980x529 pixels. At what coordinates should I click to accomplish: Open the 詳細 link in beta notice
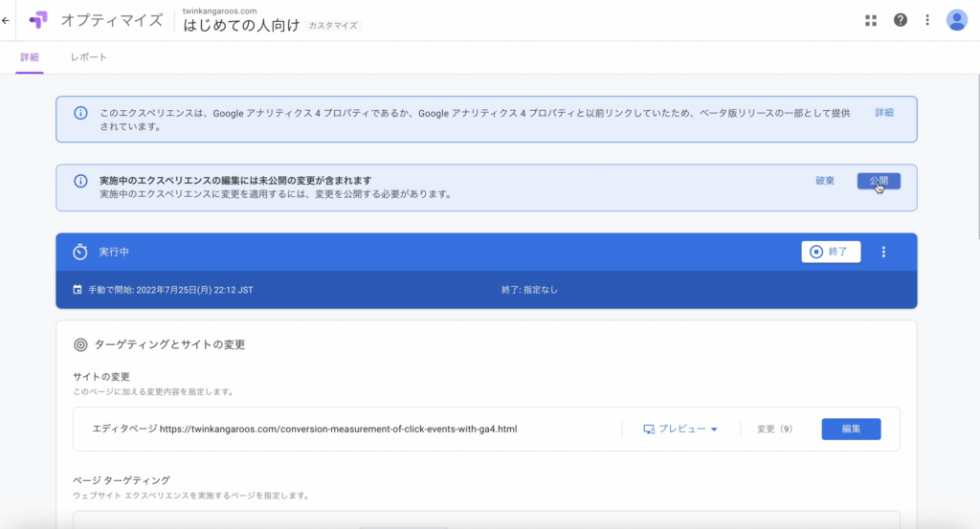883,113
